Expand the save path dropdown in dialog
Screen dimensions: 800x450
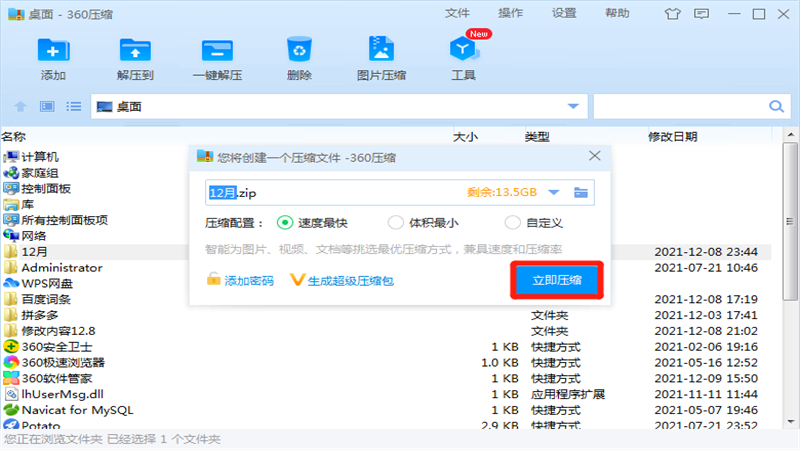click(x=555, y=192)
